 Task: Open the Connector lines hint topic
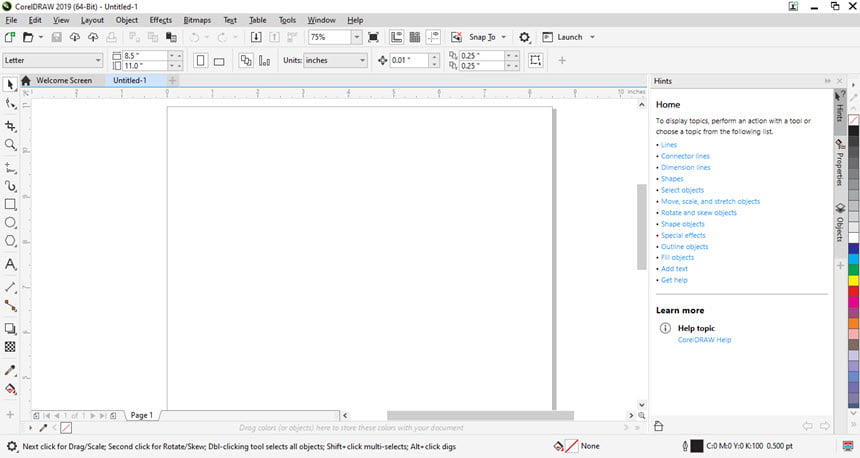pyautogui.click(x=685, y=156)
